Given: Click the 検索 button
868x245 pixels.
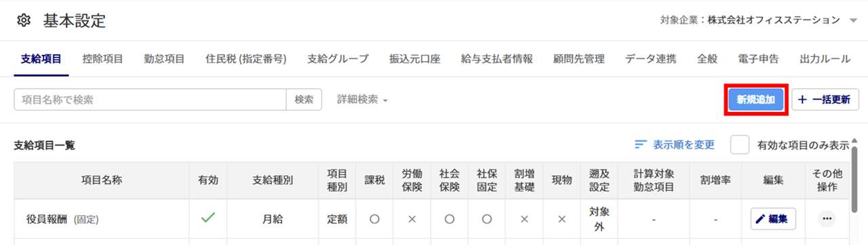Looking at the screenshot, I should (x=304, y=99).
